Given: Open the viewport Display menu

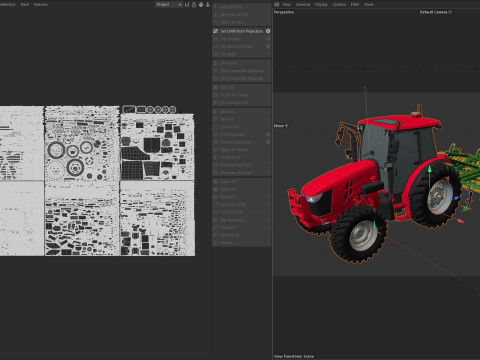Looking at the screenshot, I should (321, 5).
